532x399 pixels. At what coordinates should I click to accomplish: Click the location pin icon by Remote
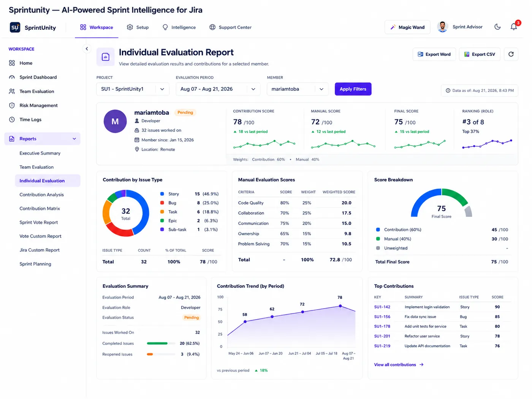(137, 149)
